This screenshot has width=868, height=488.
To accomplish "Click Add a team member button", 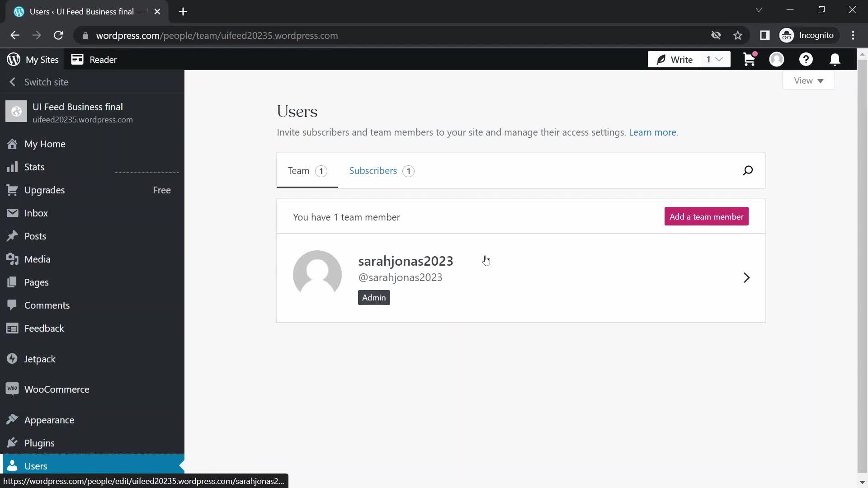I will pos(707,216).
